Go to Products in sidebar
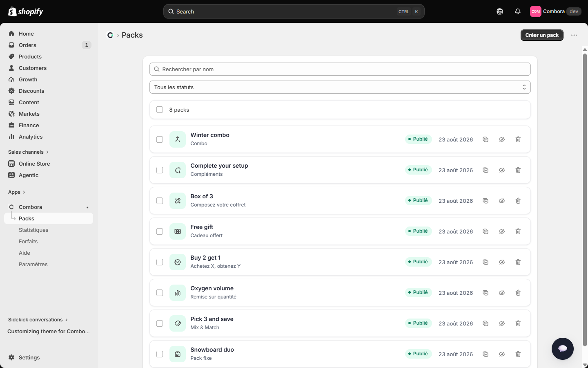 (30, 56)
